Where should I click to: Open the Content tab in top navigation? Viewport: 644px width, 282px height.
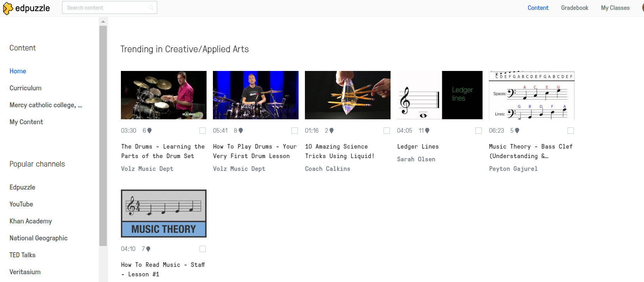pos(538,8)
